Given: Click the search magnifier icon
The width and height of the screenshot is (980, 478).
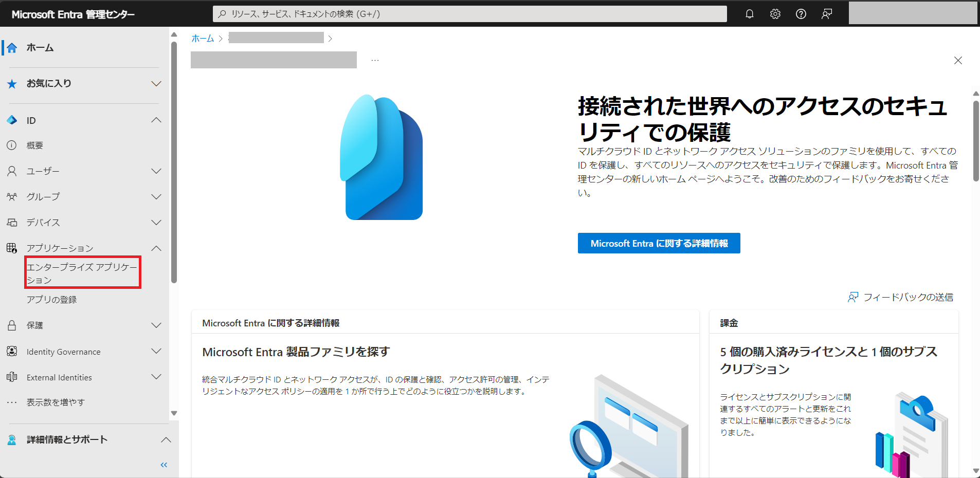Looking at the screenshot, I should (x=222, y=14).
